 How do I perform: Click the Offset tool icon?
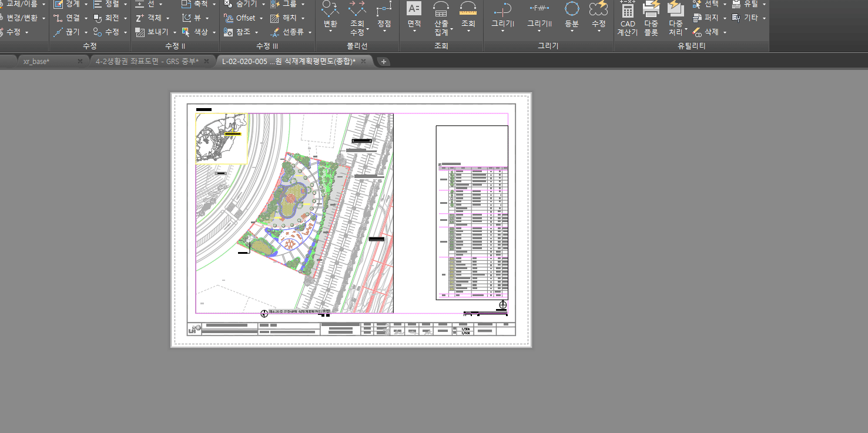click(229, 18)
